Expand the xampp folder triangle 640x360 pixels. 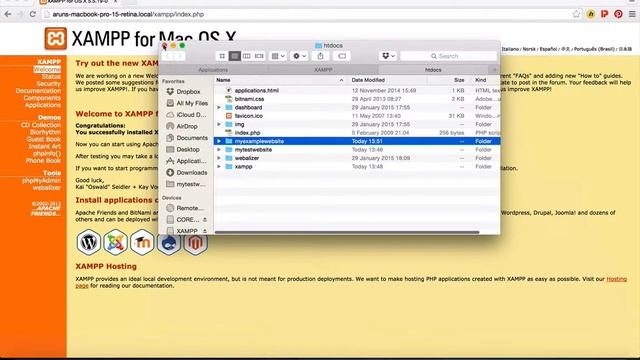tap(219, 167)
